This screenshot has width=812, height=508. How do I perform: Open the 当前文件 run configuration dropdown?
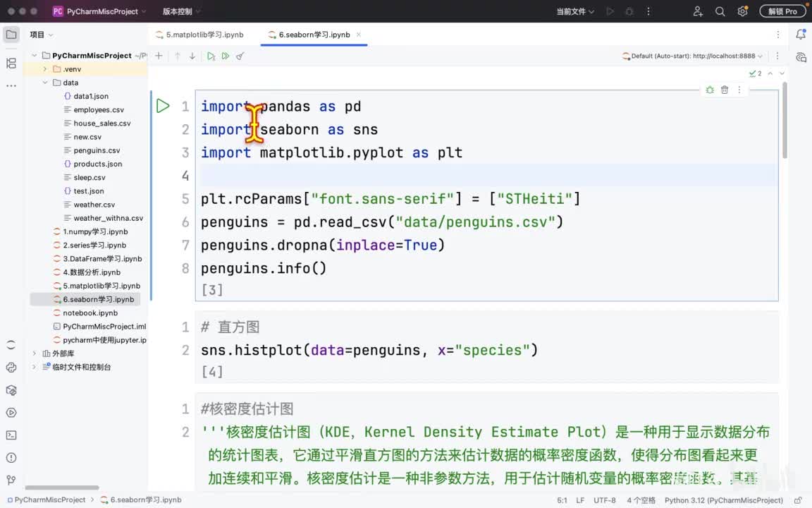click(x=575, y=11)
